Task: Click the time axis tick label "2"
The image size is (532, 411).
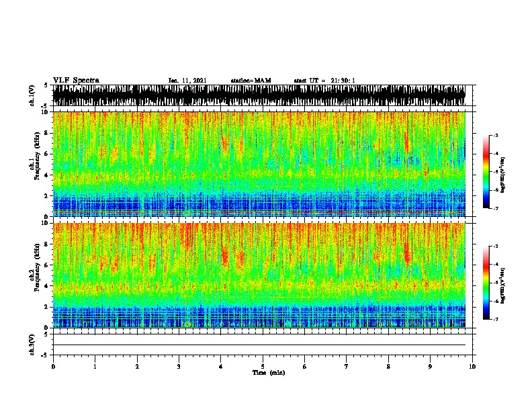Action: pyautogui.click(x=137, y=367)
